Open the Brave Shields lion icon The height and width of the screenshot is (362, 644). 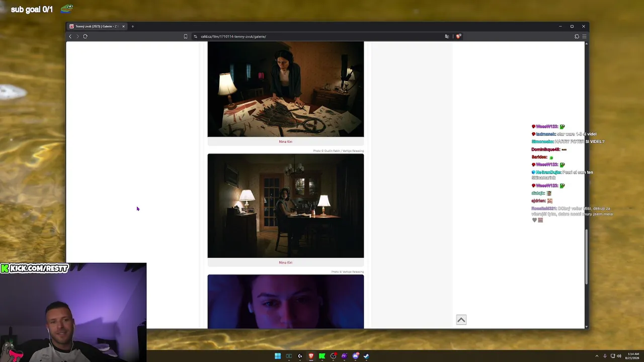[x=458, y=36]
